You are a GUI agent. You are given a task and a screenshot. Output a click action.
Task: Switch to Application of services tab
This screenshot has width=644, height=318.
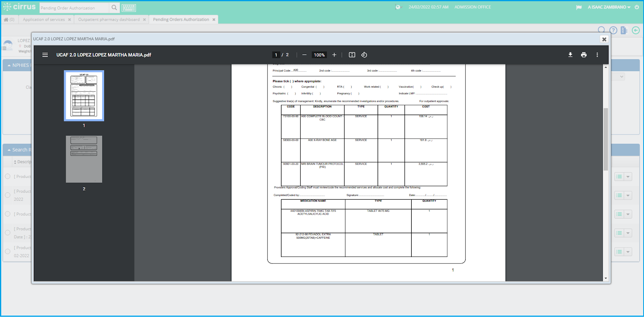click(44, 19)
